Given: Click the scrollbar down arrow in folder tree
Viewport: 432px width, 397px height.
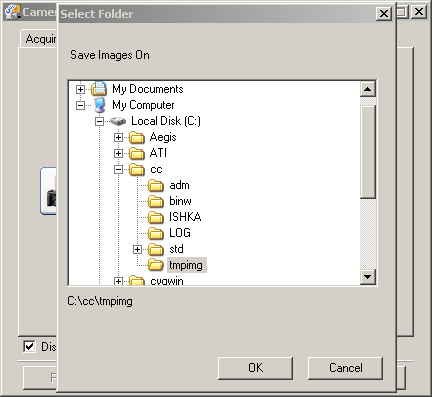Looking at the screenshot, I should coord(368,277).
